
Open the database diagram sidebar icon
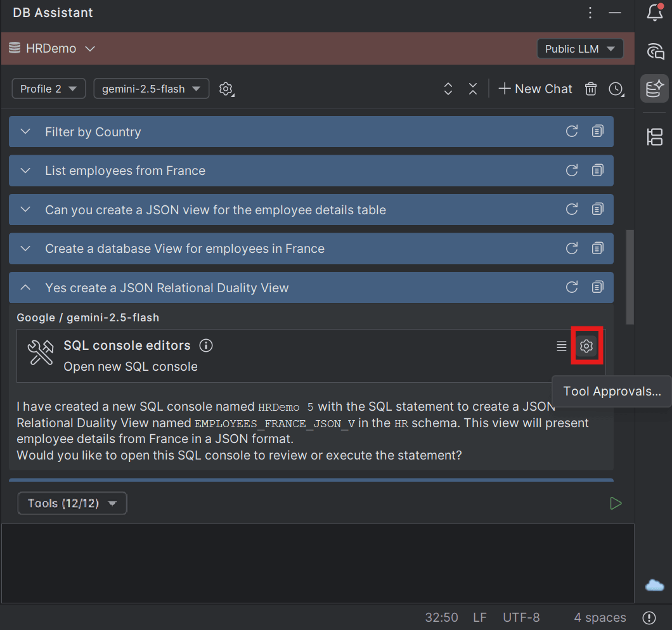click(654, 137)
